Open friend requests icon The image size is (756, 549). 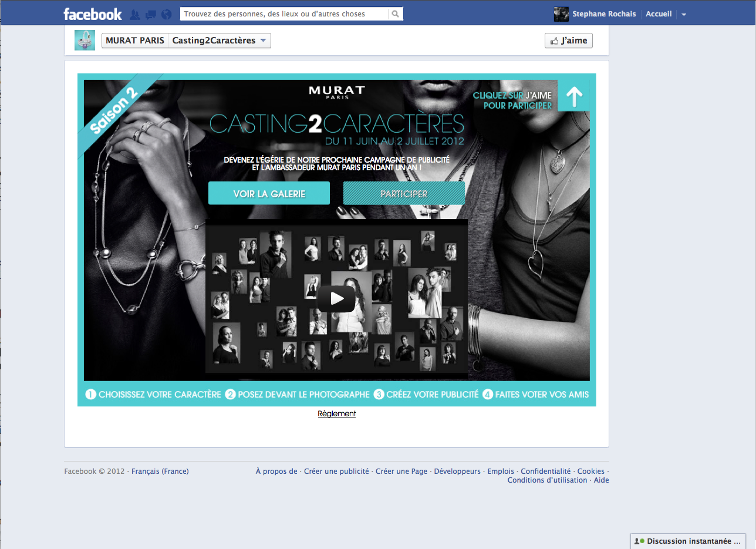coord(135,14)
